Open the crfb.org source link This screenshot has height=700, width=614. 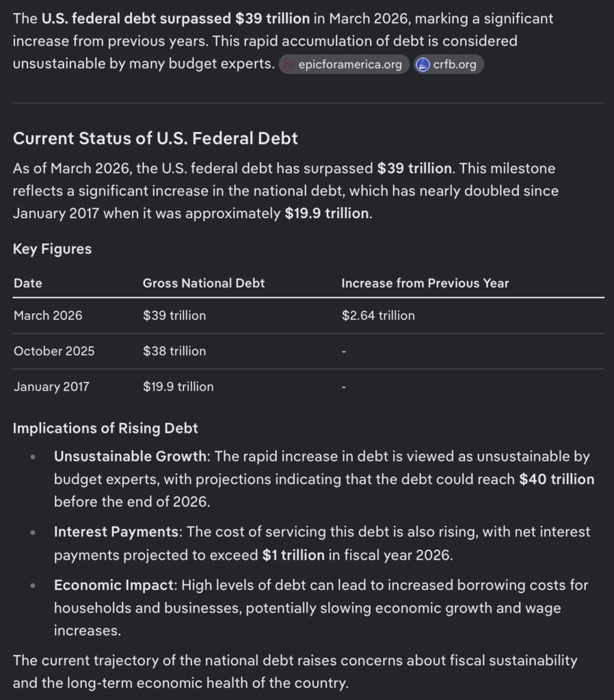click(x=454, y=65)
